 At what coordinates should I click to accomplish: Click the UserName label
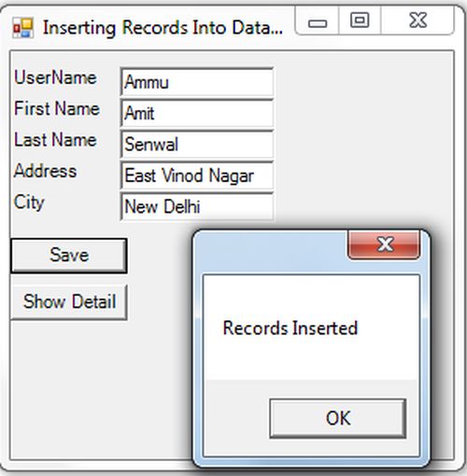click(55, 77)
